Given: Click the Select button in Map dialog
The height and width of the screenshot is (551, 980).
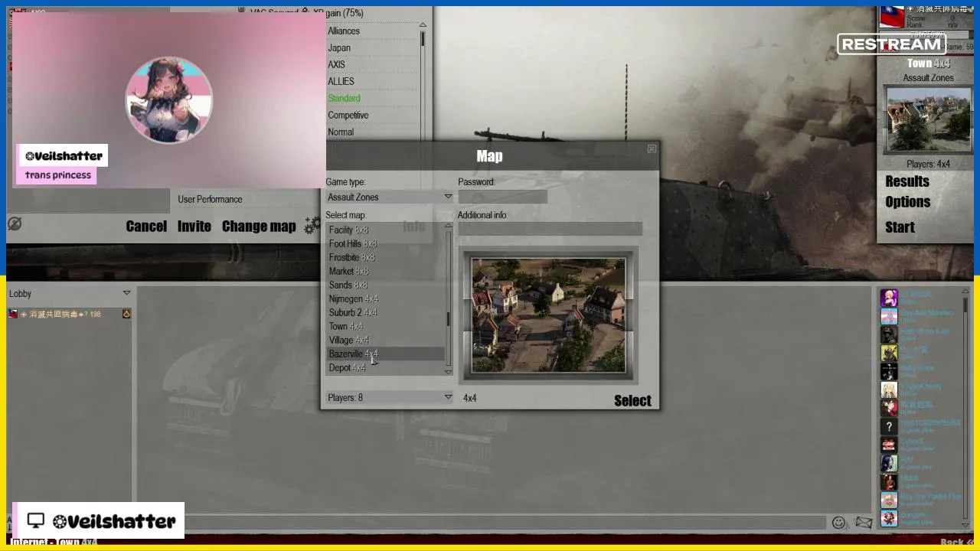Looking at the screenshot, I should click(x=632, y=400).
